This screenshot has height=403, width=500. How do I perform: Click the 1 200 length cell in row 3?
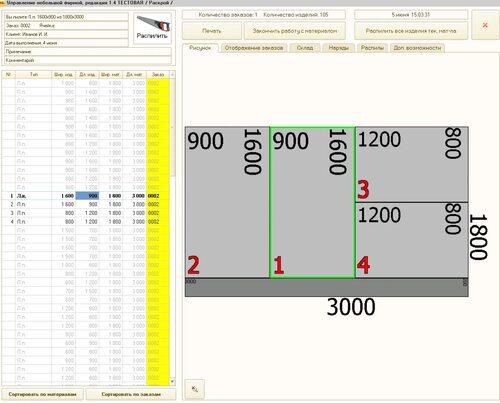(x=87, y=213)
